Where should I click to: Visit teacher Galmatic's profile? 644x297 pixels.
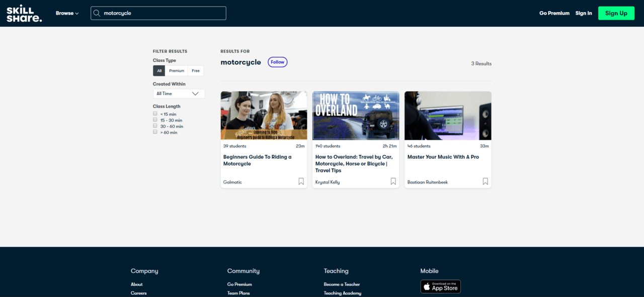pyautogui.click(x=232, y=182)
